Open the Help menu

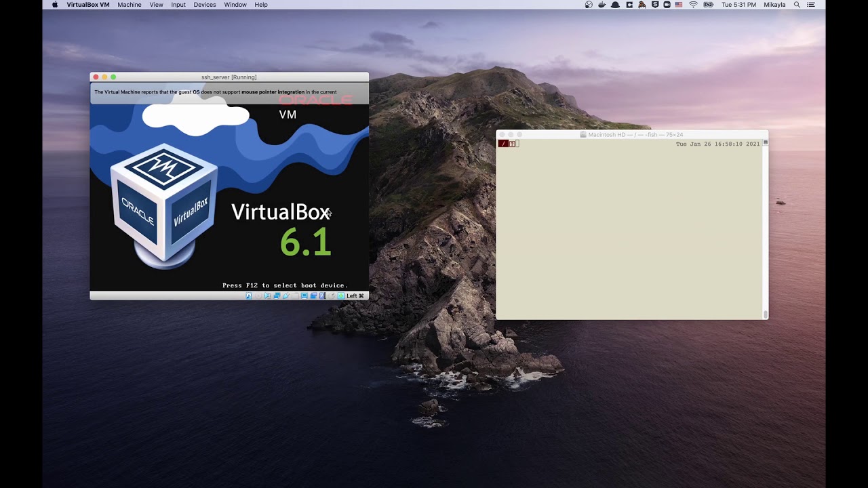click(x=261, y=5)
